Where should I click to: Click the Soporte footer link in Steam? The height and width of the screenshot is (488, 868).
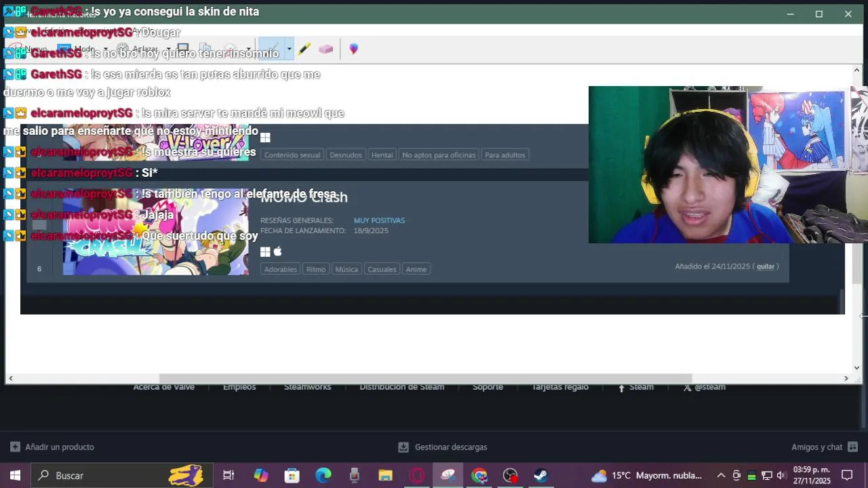click(488, 388)
